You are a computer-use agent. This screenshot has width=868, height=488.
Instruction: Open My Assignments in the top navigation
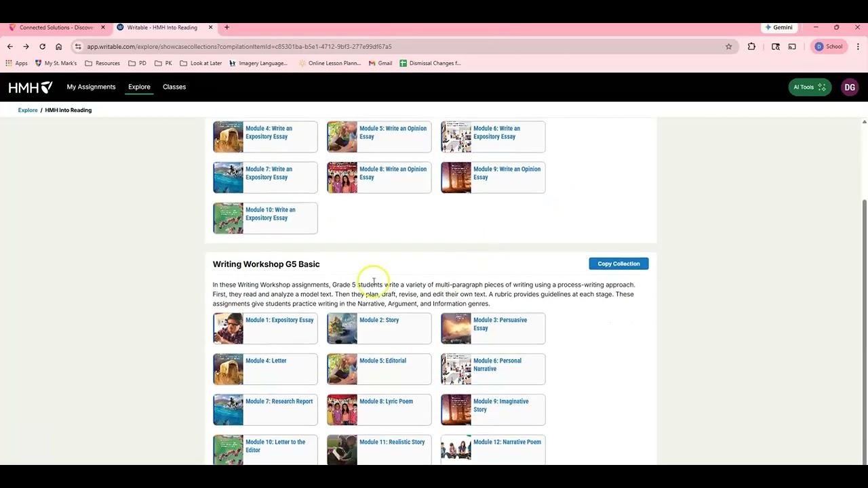click(91, 87)
